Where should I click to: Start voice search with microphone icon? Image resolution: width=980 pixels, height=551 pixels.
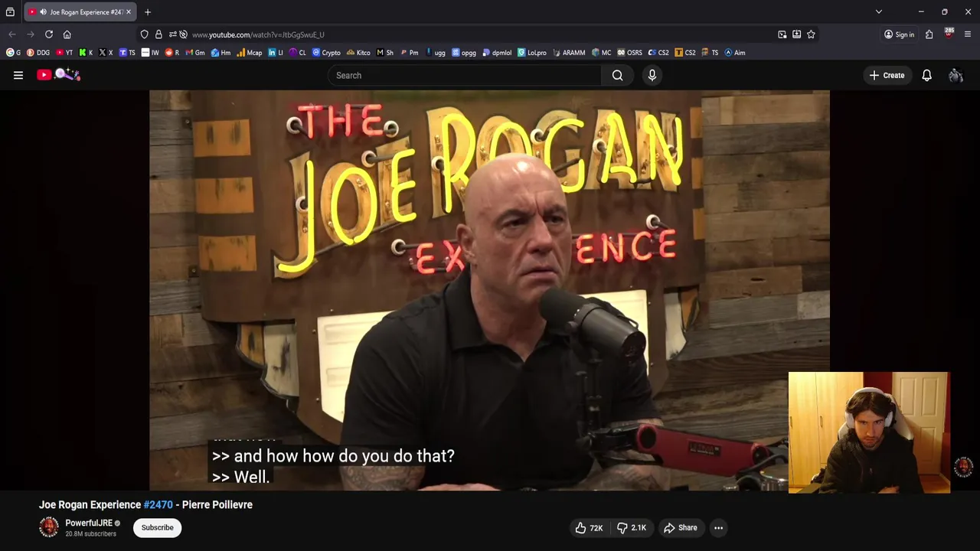click(652, 75)
